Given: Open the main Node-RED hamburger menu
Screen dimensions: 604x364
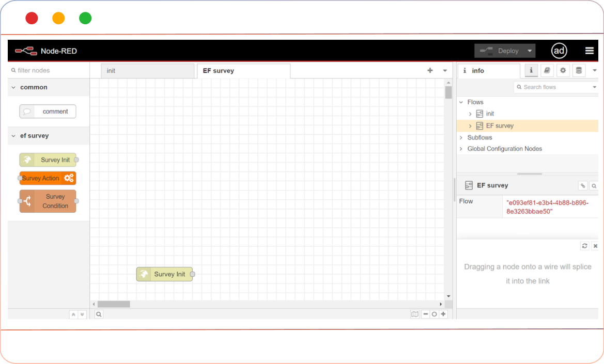Looking at the screenshot, I should 589,51.
